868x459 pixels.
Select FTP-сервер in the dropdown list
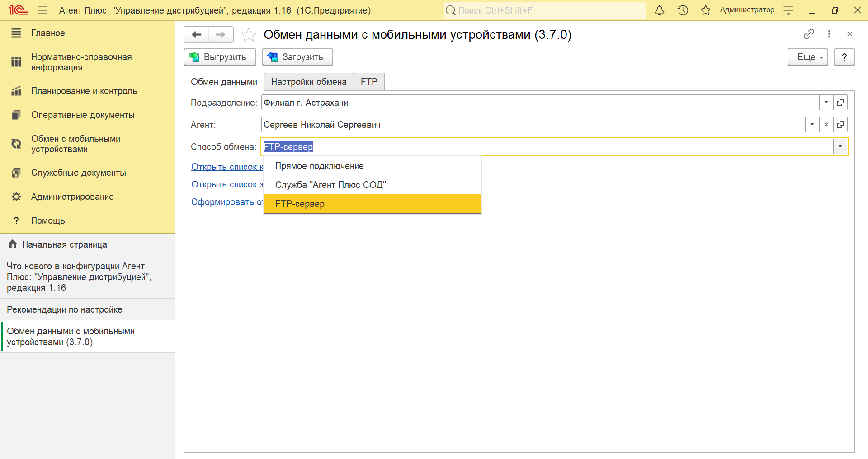[x=372, y=204]
